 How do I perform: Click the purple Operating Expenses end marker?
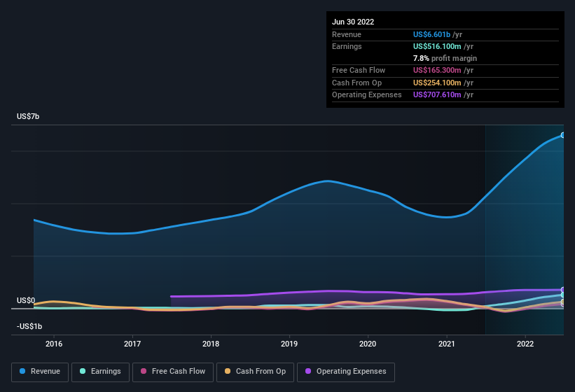(563, 290)
